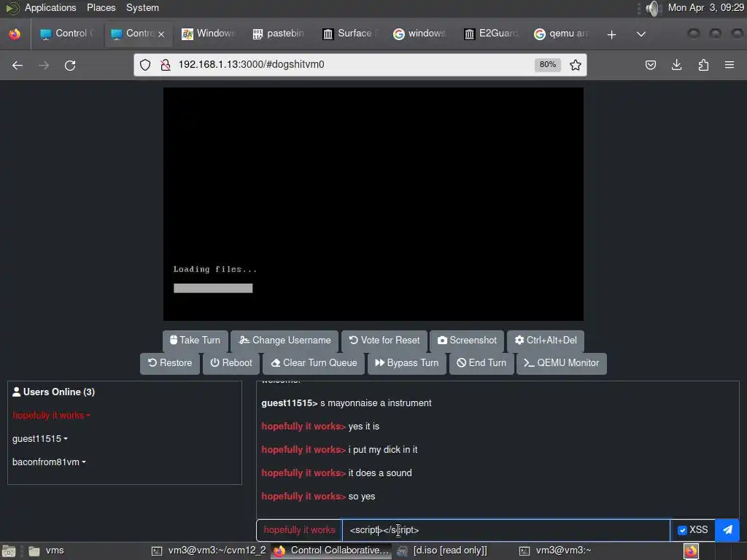Toggle the XSS checkbox
Viewport: 747px width, 560px height.
pos(682,531)
